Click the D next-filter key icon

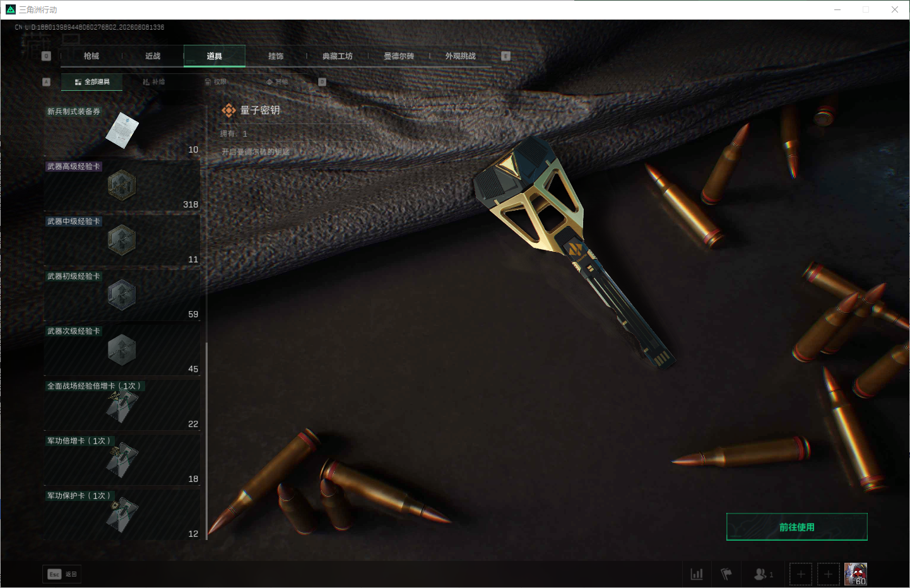pos(322,82)
